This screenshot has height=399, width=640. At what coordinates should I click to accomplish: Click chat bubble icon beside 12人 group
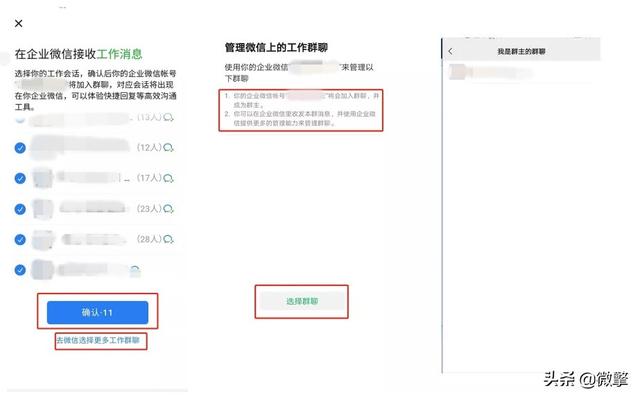pyautogui.click(x=169, y=148)
